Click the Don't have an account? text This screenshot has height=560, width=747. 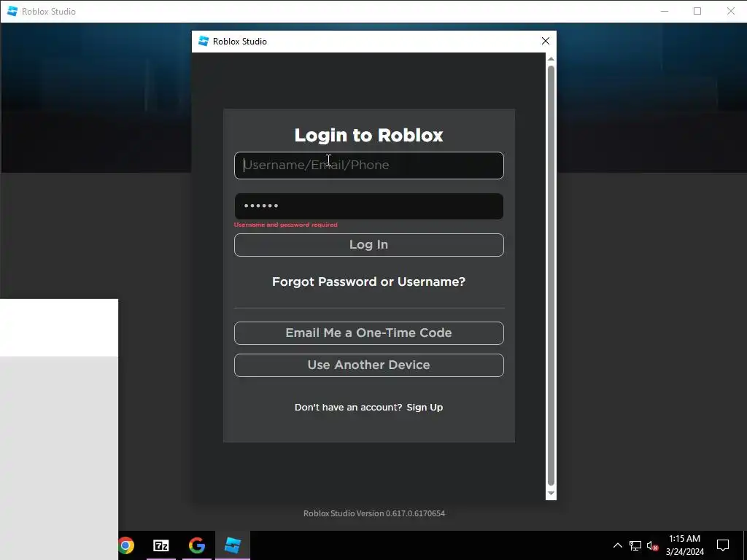(348, 407)
